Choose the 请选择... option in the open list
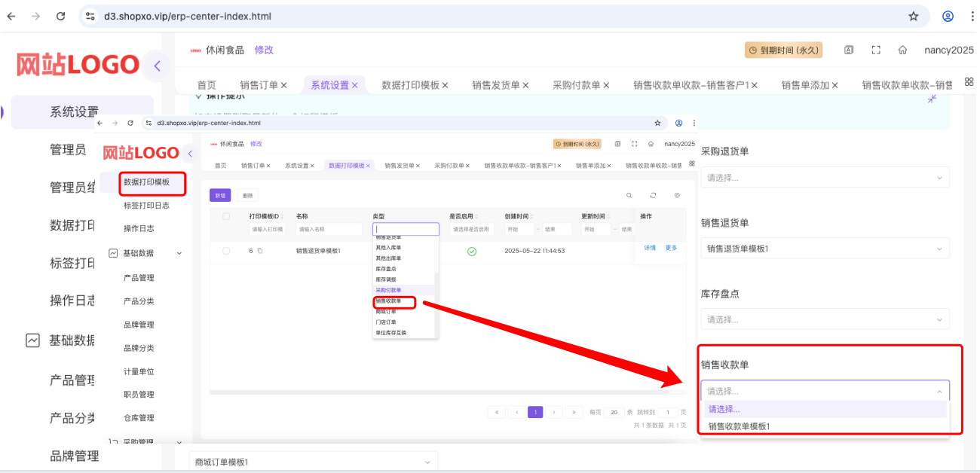Screen dimensions: 980x473 825,409
